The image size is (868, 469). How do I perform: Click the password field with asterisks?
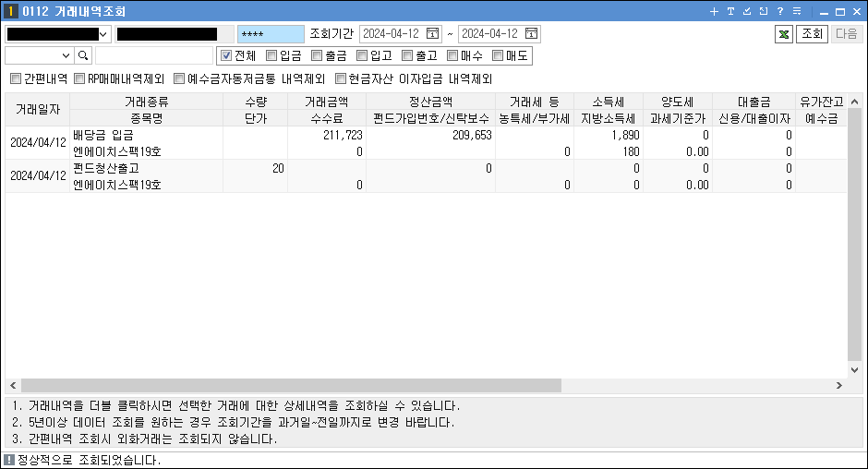point(271,34)
